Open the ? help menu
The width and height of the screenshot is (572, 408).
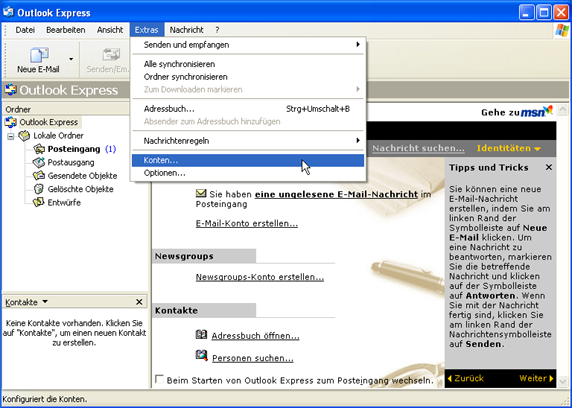click(217, 30)
